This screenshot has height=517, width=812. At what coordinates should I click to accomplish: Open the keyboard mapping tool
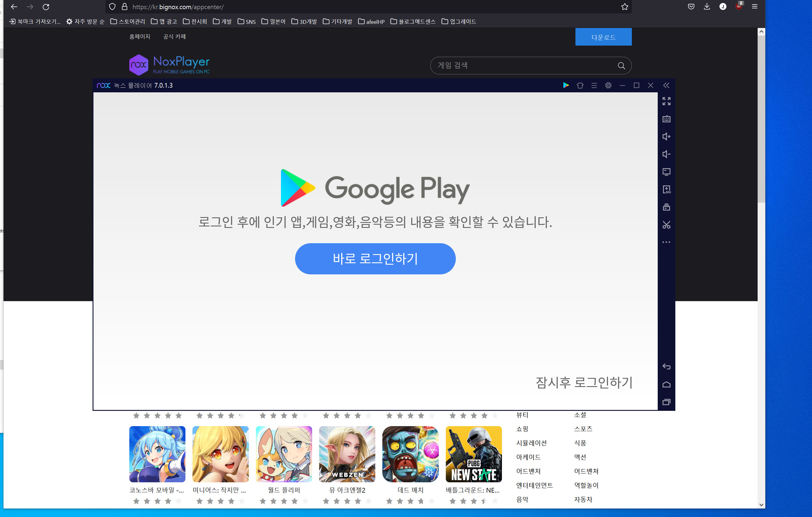click(x=666, y=119)
